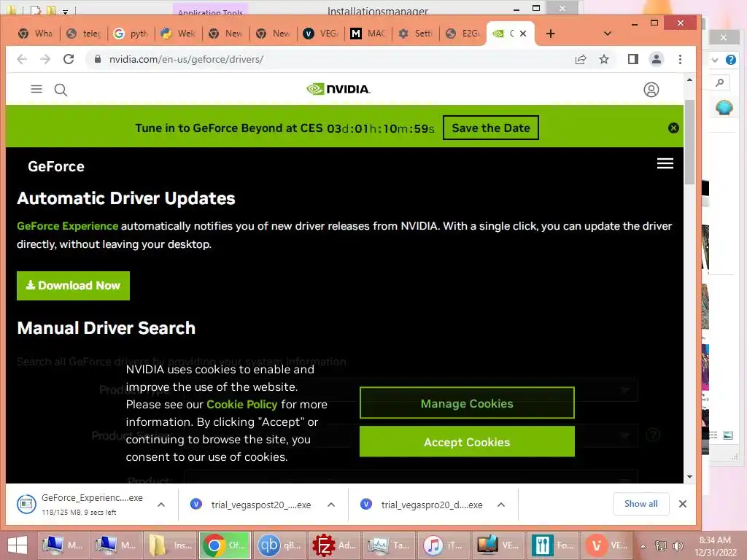This screenshot has height=560, width=747.
Task: Switch to the Settings tab
Action: pos(415,34)
